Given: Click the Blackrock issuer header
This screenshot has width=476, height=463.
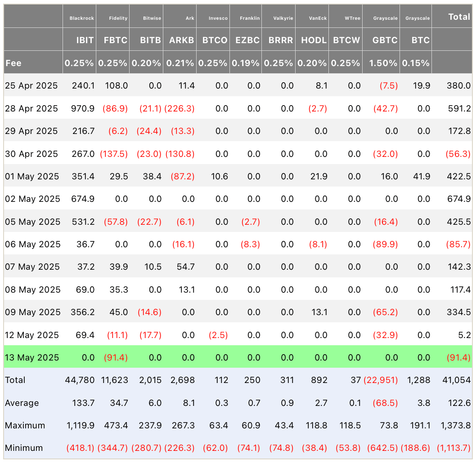Looking at the screenshot, I should tap(82, 18).
